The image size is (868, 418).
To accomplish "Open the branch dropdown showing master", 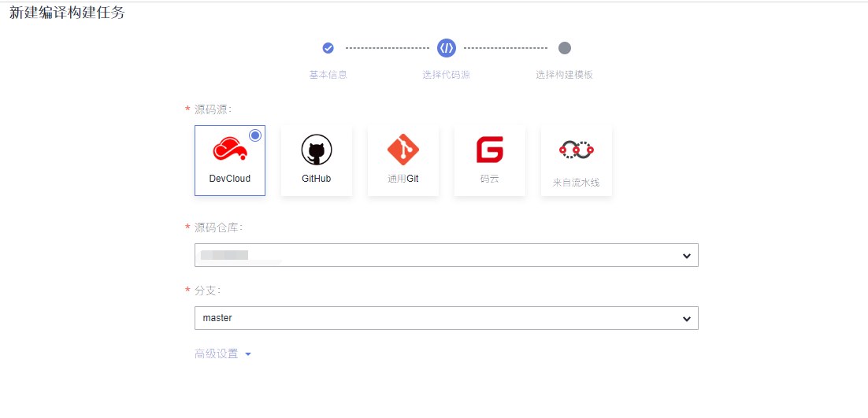I will point(446,318).
